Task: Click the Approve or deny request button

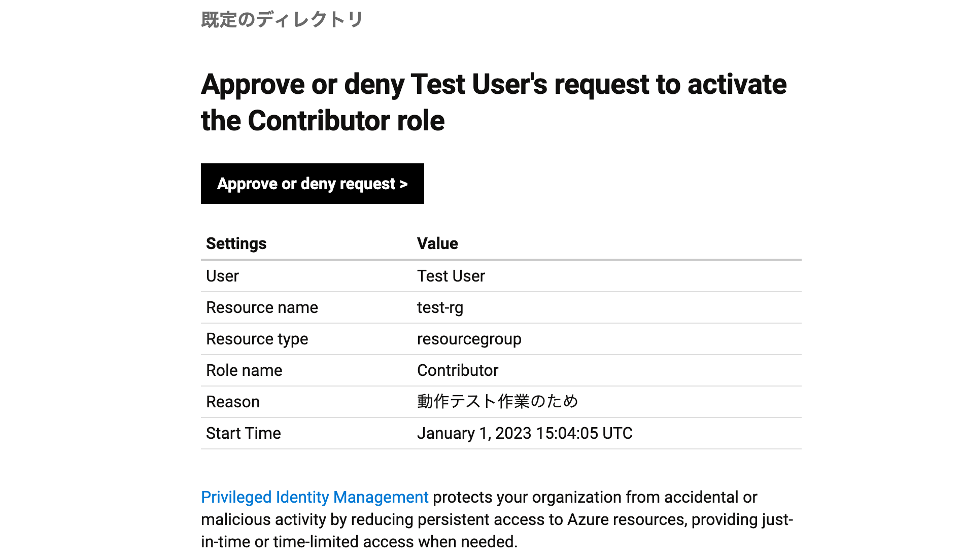Action: coord(312,184)
